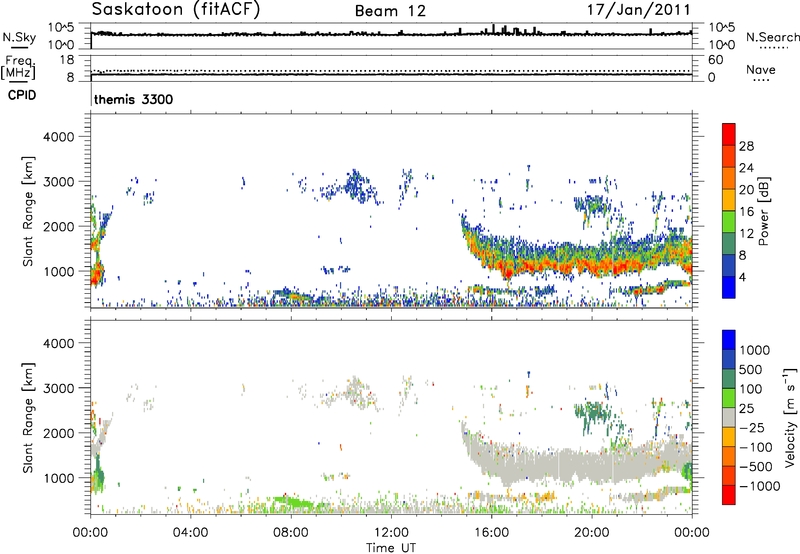
Task: Click the red top segment of Power colorbar
Action: tap(729, 132)
